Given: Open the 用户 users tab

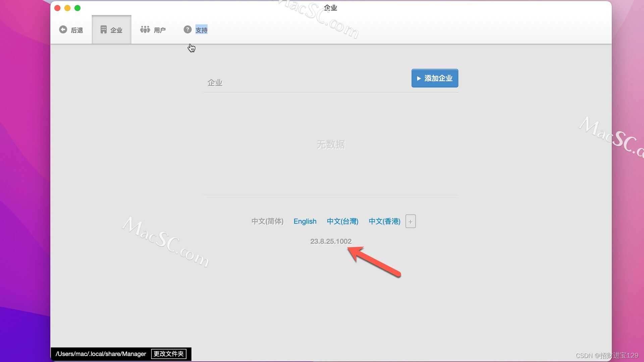Looking at the screenshot, I should (153, 30).
